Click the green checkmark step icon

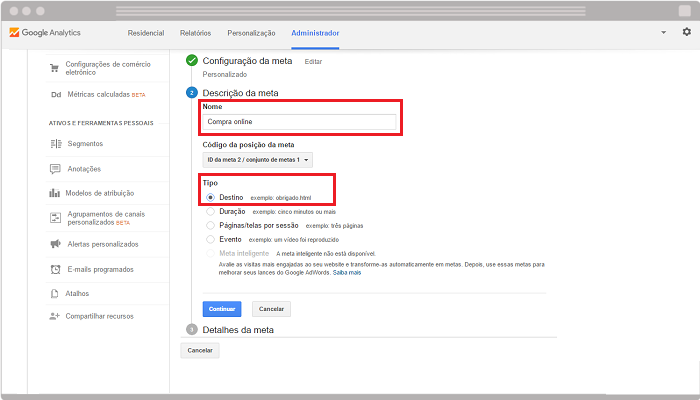(192, 60)
